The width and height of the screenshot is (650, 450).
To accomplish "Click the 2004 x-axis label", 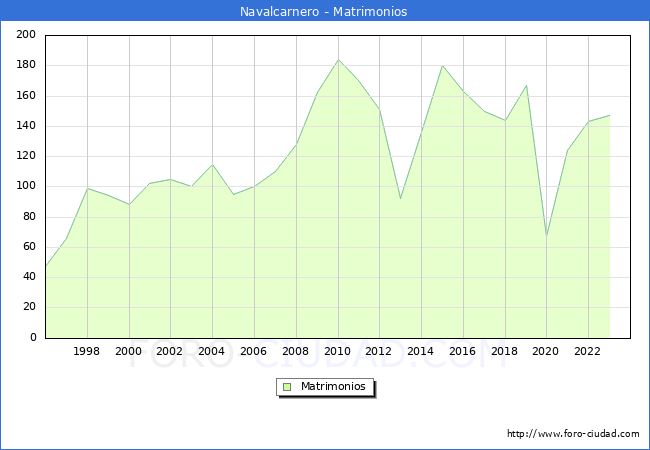I will click(211, 351).
